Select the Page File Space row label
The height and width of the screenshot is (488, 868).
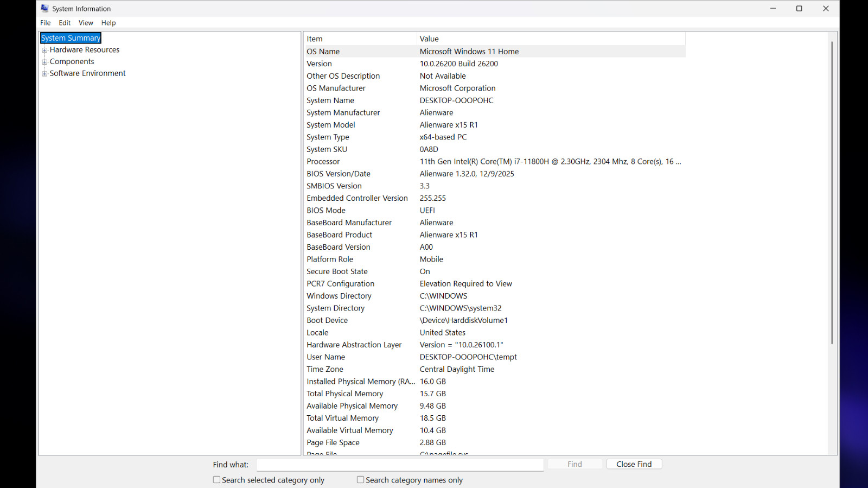pyautogui.click(x=333, y=443)
